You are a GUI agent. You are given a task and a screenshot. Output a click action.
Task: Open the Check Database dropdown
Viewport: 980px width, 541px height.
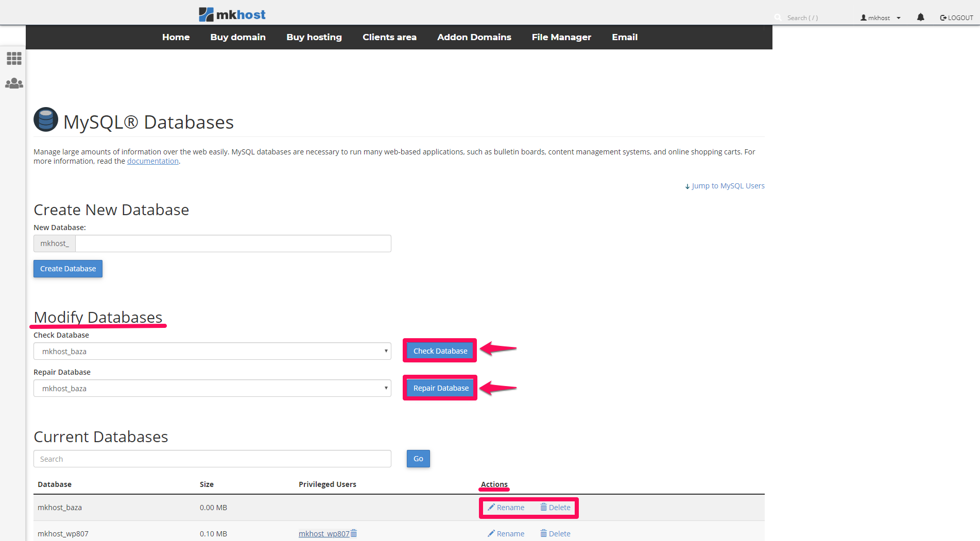(212, 351)
